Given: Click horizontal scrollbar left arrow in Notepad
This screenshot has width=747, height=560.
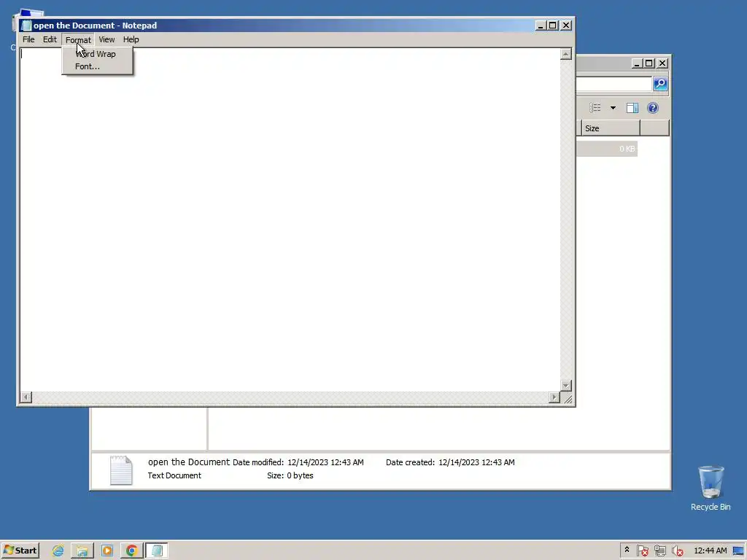Looking at the screenshot, I should (x=26, y=397).
